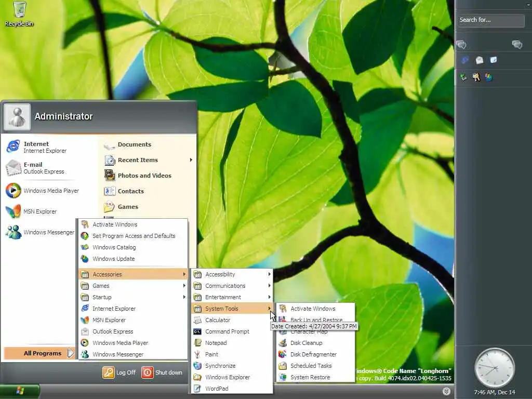Start Windows Messenger from left pane
This screenshot has height=399, width=532.
pyautogui.click(x=39, y=232)
